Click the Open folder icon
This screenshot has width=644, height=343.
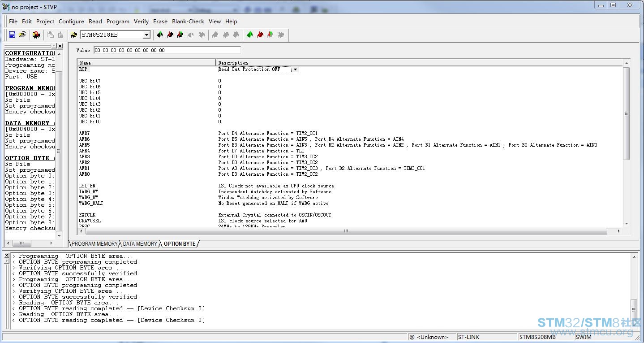[22, 35]
